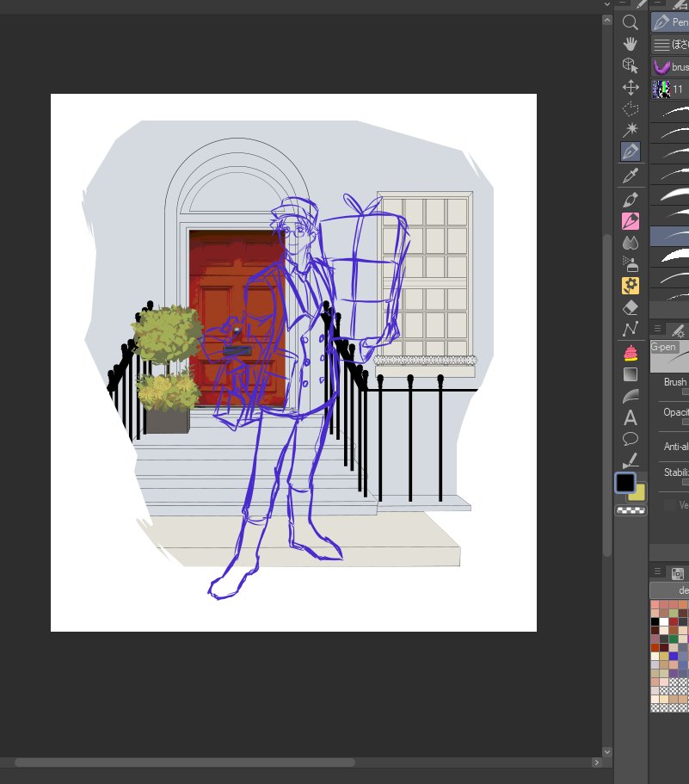Pick the white swatch in color set

coord(663,622)
